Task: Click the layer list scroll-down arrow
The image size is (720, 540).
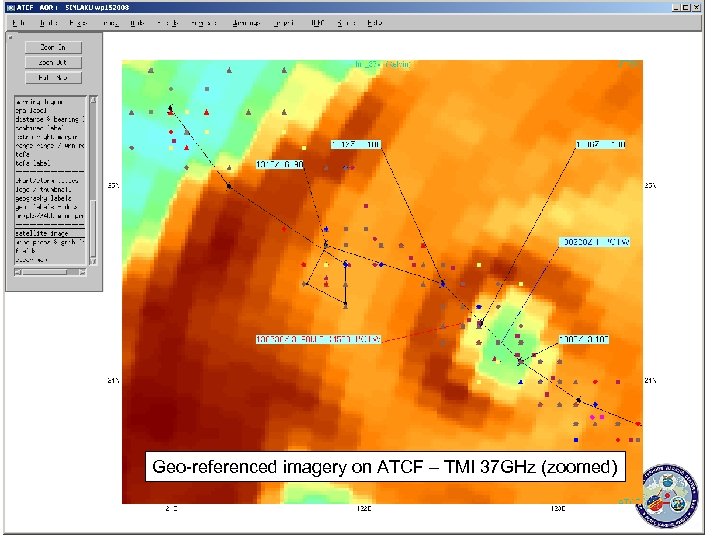Action: click(93, 261)
